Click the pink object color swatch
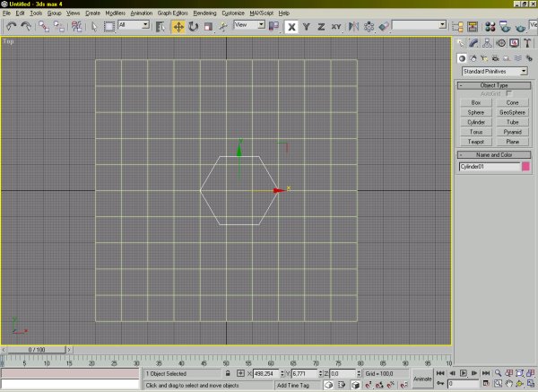Image resolution: width=538 pixels, height=392 pixels. (x=525, y=167)
